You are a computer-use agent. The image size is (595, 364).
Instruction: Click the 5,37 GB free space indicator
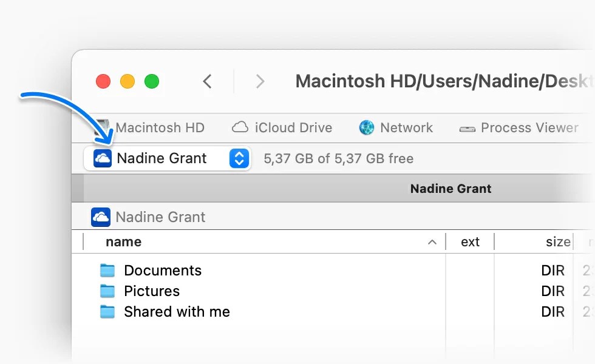338,158
